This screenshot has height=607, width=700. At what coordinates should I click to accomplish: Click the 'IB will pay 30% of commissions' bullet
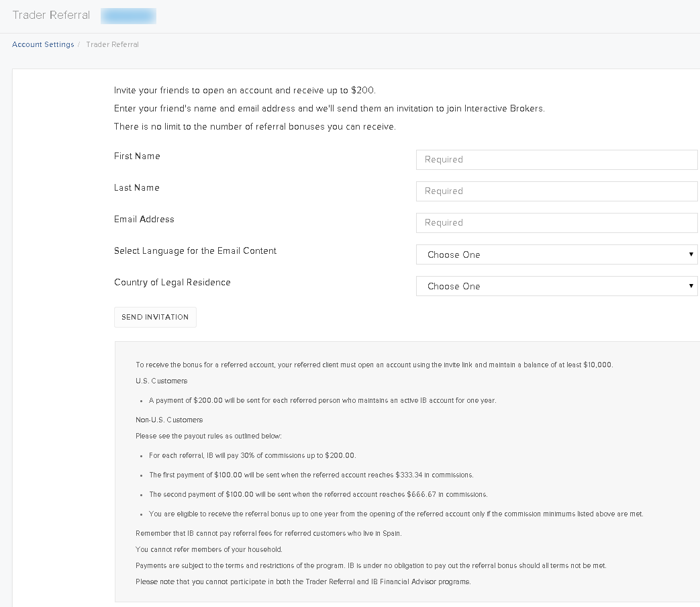[x=252, y=455]
